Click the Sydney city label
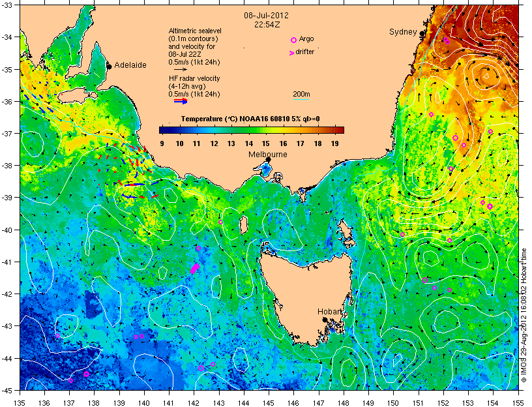The image size is (532, 407). click(403, 32)
